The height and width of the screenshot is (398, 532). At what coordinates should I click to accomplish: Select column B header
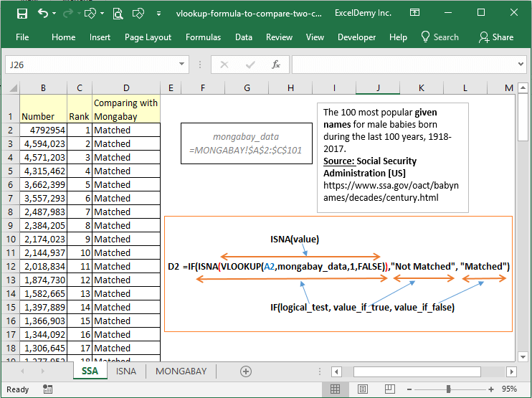point(44,88)
